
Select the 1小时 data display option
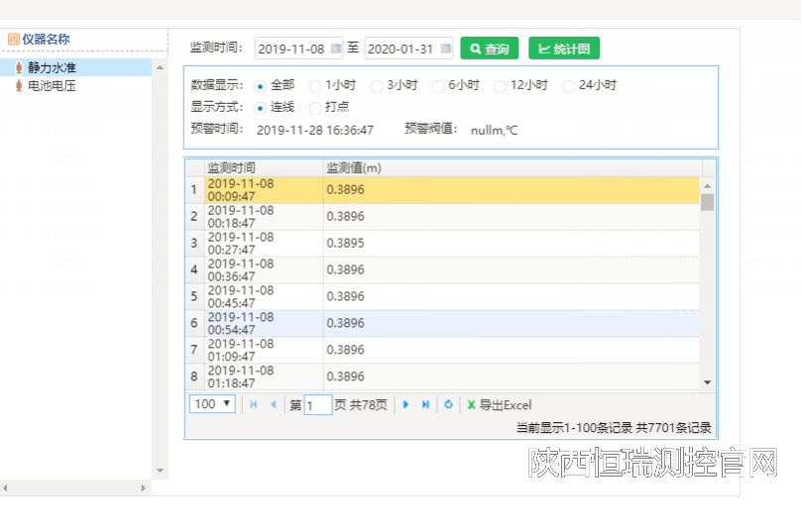[316, 86]
